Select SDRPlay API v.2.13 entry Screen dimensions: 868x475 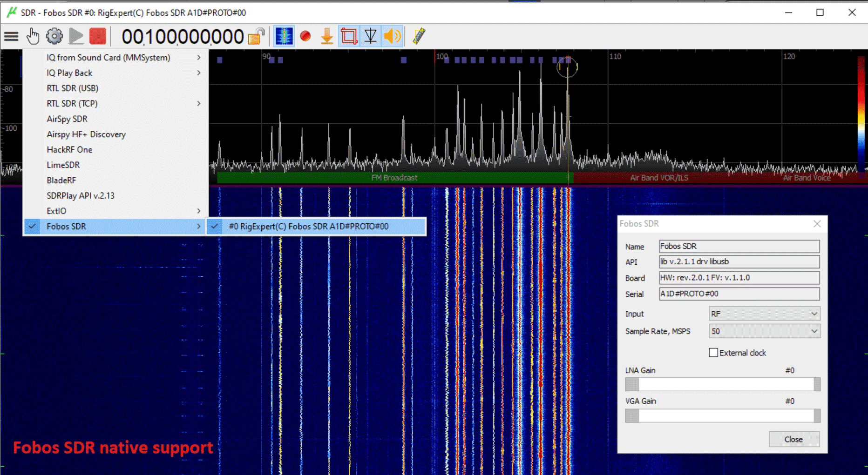[115, 196]
